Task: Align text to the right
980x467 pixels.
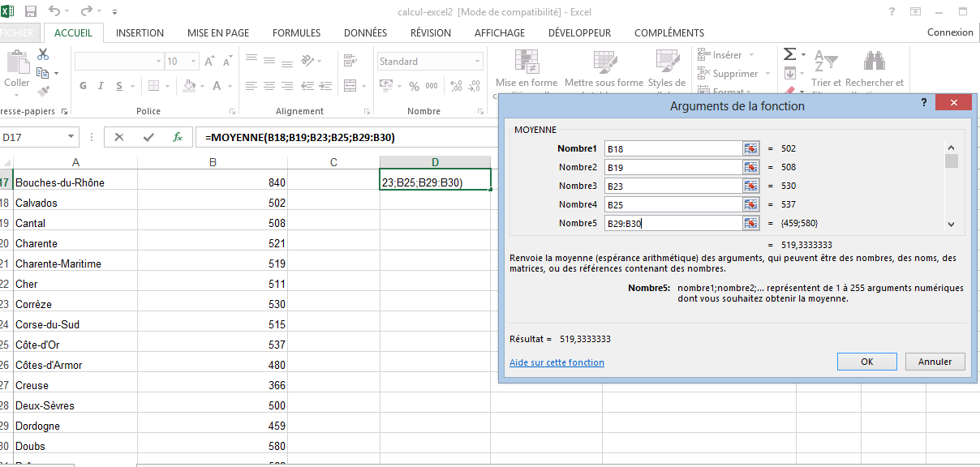Action: [x=288, y=86]
